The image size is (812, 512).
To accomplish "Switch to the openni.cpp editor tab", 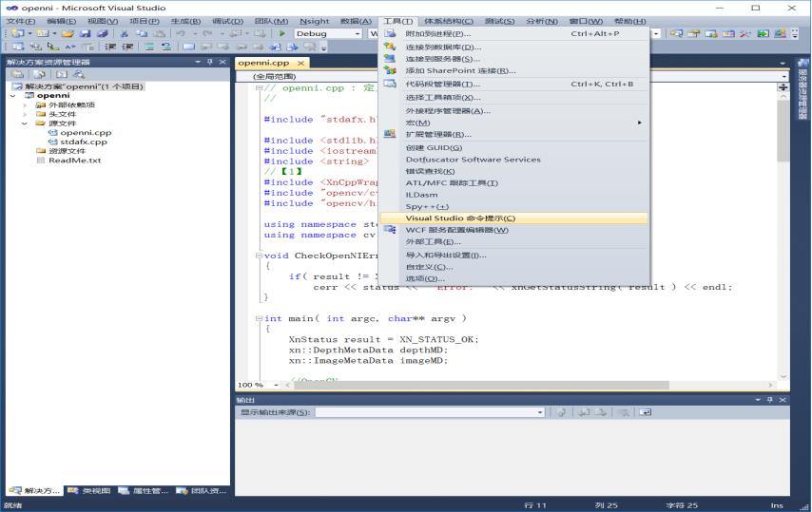I will pos(264,63).
